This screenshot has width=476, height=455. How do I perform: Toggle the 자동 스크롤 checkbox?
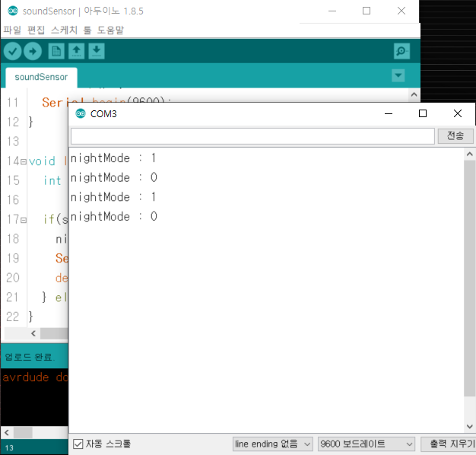click(x=78, y=444)
